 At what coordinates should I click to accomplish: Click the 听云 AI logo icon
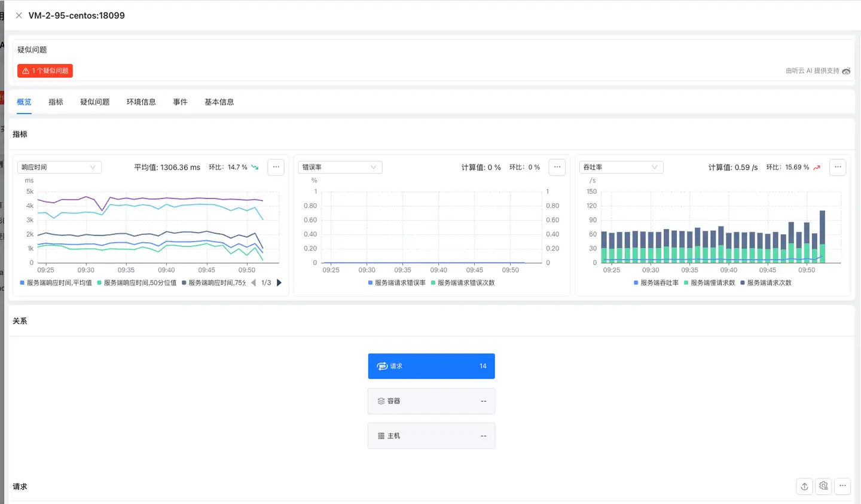846,71
